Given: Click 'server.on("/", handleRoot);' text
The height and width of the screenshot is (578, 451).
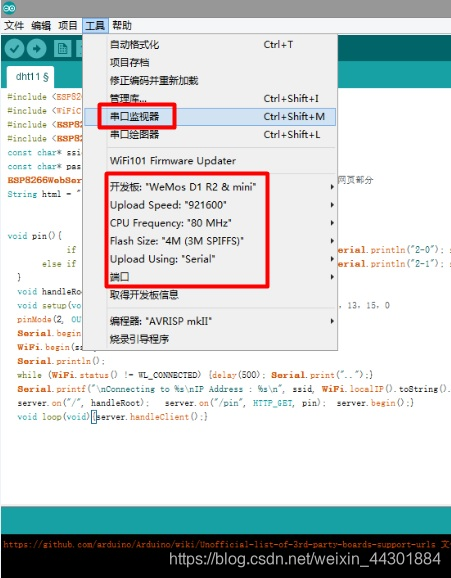Looking at the screenshot, I should [x=83, y=403].
